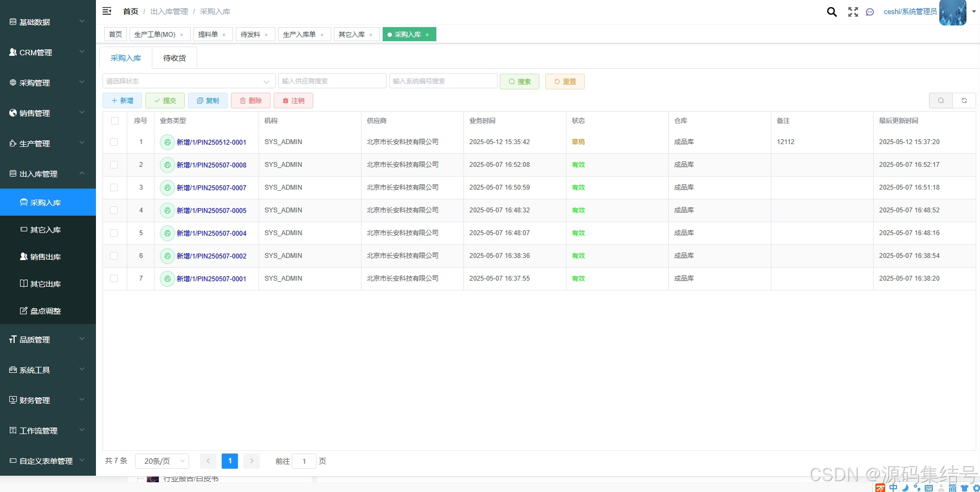Click the print icon for PIN250507-0008

coord(167,165)
